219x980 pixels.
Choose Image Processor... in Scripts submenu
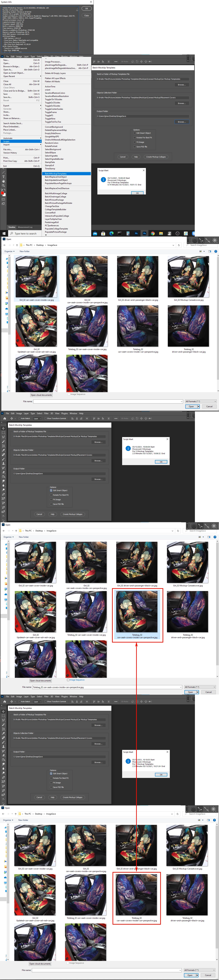click(x=66, y=62)
